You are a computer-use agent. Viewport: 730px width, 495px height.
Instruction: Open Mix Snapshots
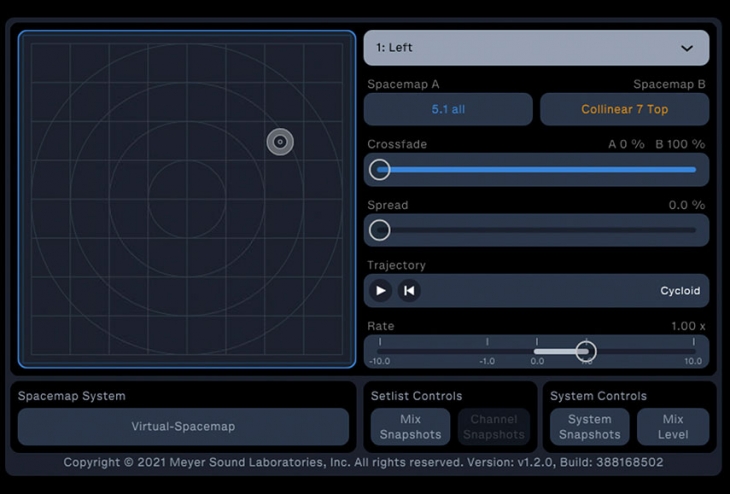(x=410, y=427)
